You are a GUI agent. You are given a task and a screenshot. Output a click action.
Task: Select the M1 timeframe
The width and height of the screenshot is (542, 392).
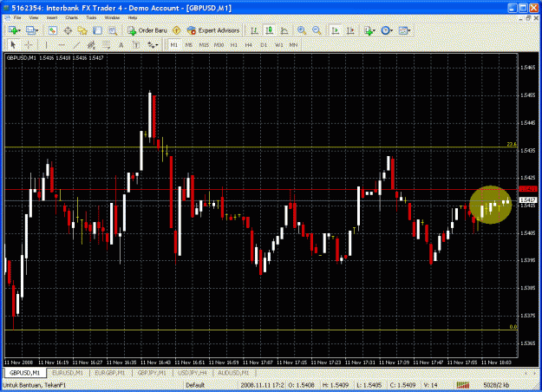pos(173,45)
